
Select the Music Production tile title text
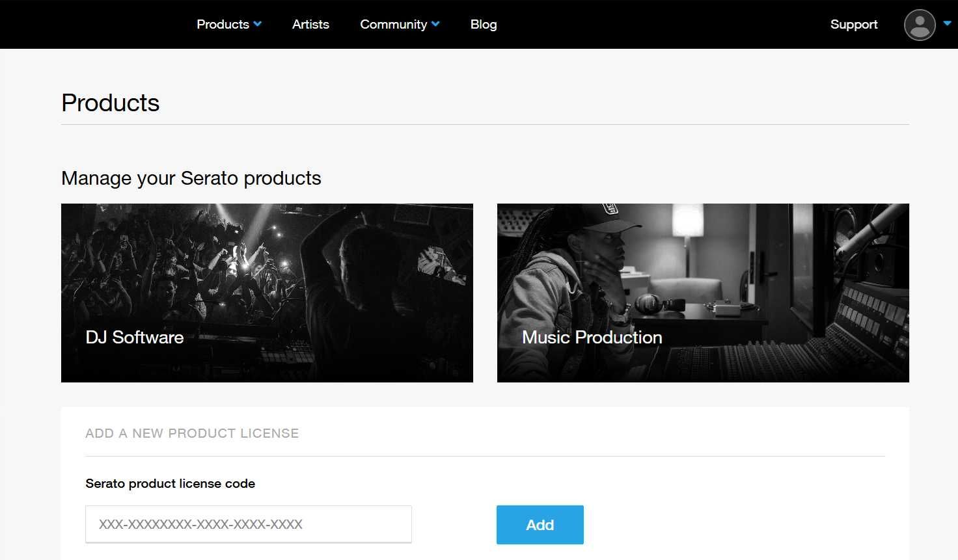[x=592, y=337]
